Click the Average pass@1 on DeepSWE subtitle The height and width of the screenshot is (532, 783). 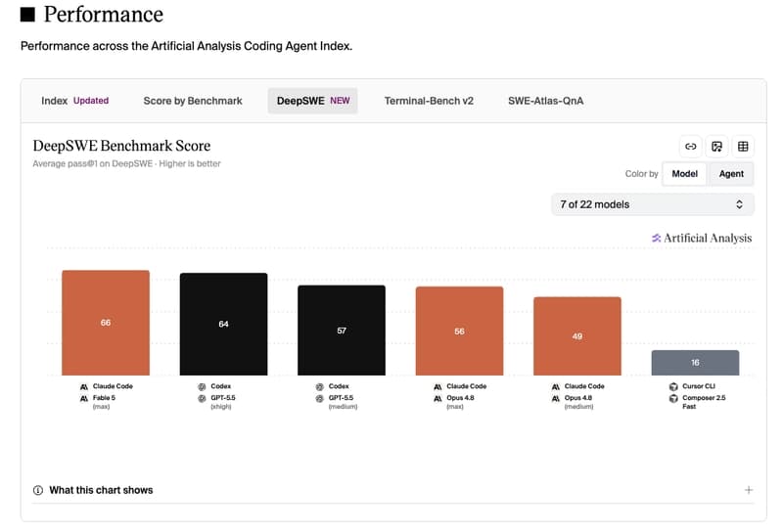coord(126,163)
